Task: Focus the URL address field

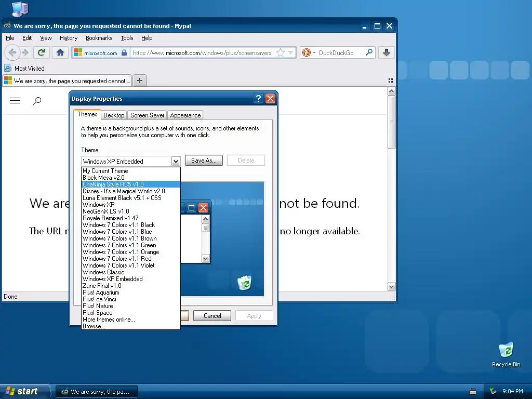Action: tap(203, 53)
